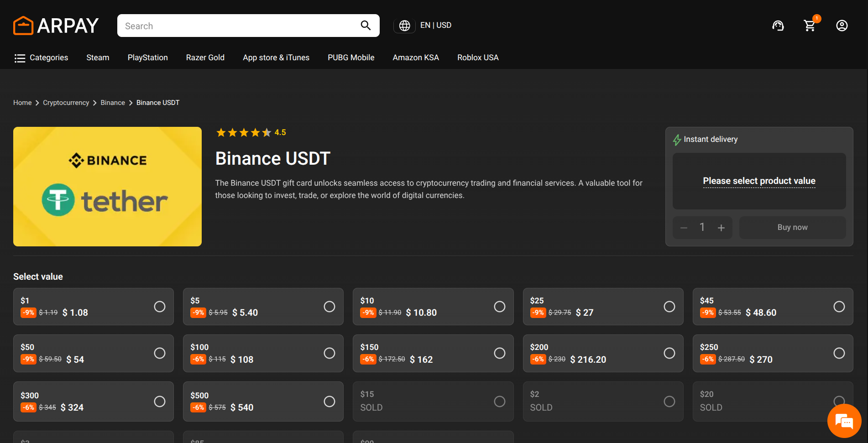Screen dimensions: 868x443
Task: Select the $25 value option
Action: pyautogui.click(x=603, y=307)
